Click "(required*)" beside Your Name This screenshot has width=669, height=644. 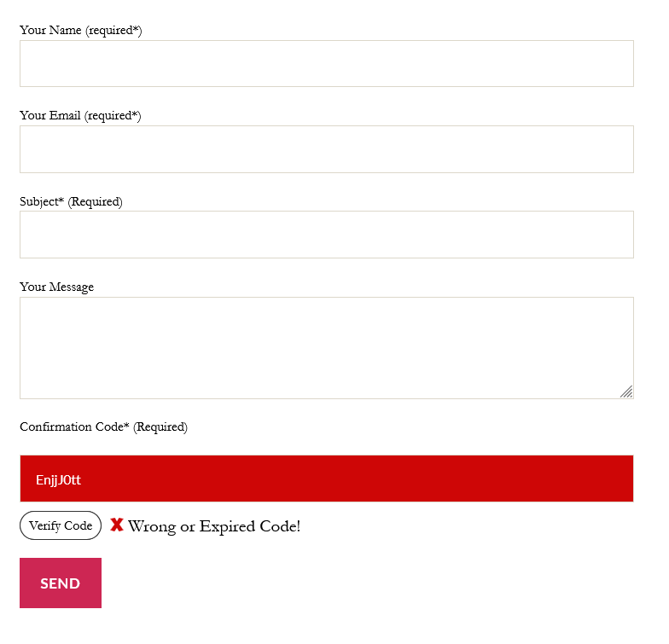point(113,31)
